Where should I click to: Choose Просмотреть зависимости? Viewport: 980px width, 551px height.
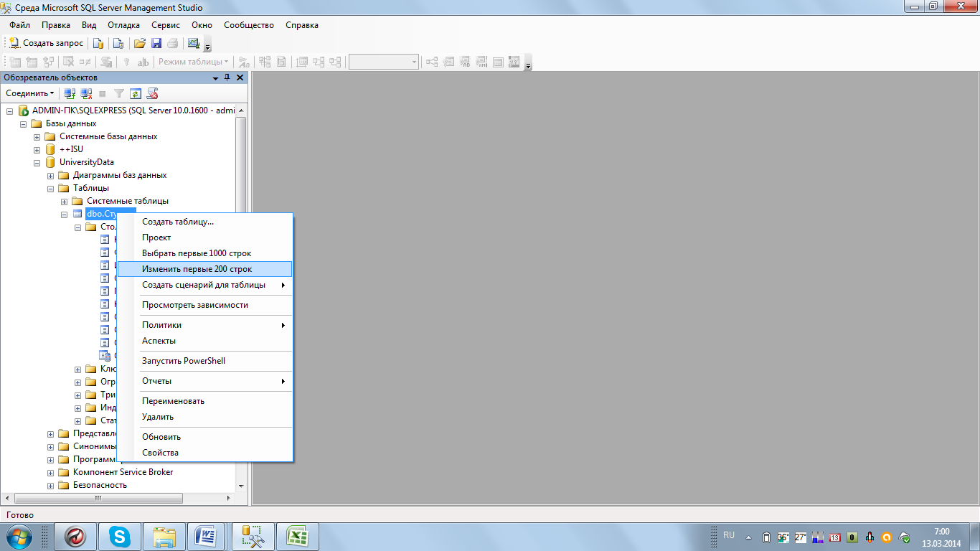click(204, 305)
